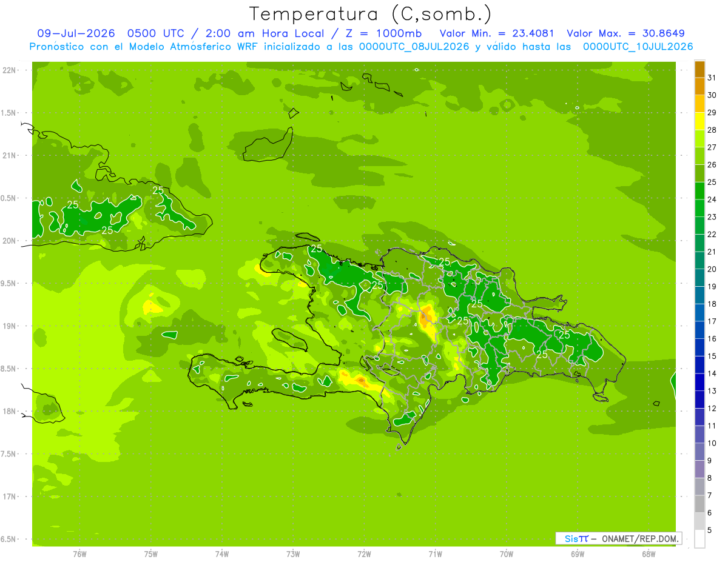The image size is (728, 562).
Task: Click the 73W longitude axis label
Action: click(293, 554)
